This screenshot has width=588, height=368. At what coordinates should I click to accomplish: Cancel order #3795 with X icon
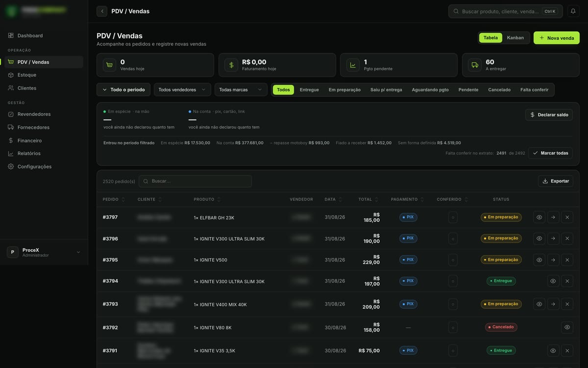point(567,260)
